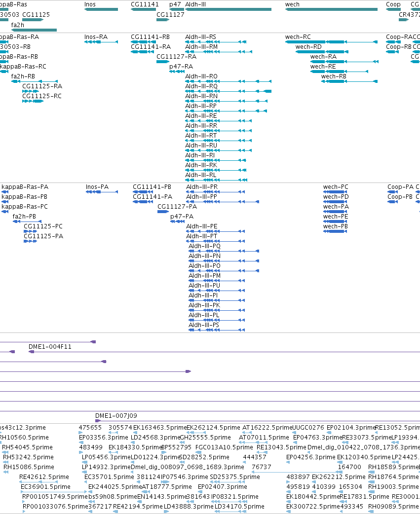Select the Aldh-III-RS transcript
The height and width of the screenshot is (514, 420).
click(216, 42)
